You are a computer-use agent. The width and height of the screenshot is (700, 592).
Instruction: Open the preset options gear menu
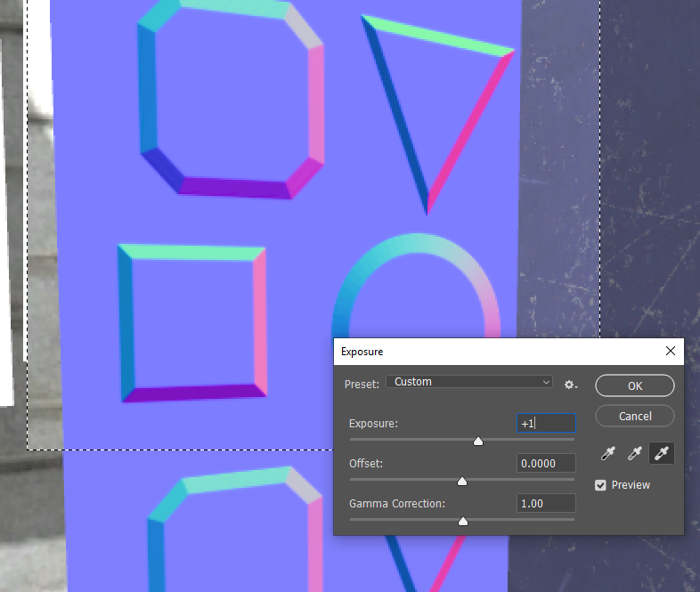click(571, 385)
